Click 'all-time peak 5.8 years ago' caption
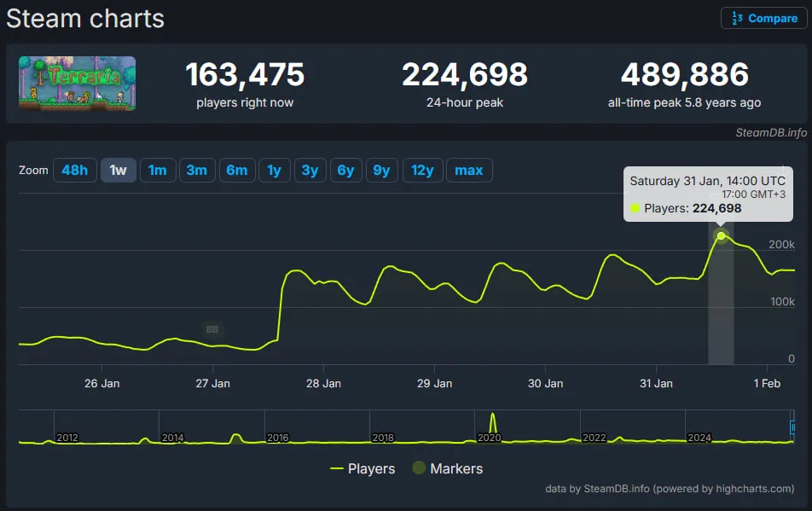Image resolution: width=812 pixels, height=511 pixels. (x=685, y=102)
